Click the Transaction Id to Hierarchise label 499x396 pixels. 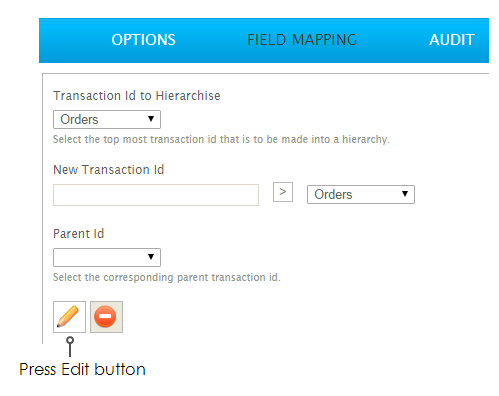[137, 96]
